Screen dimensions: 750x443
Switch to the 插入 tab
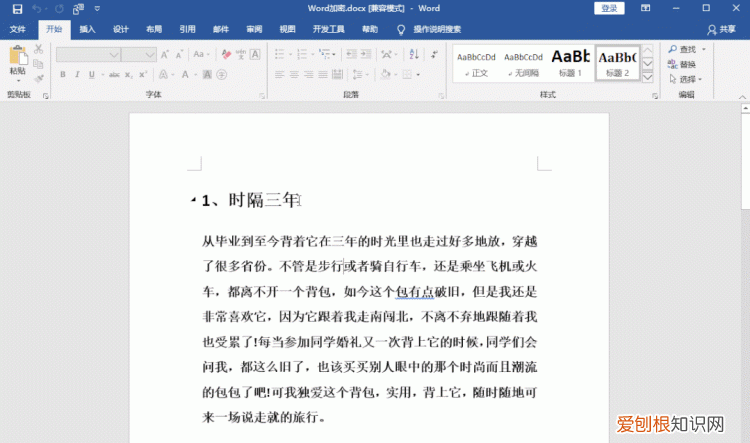point(87,30)
